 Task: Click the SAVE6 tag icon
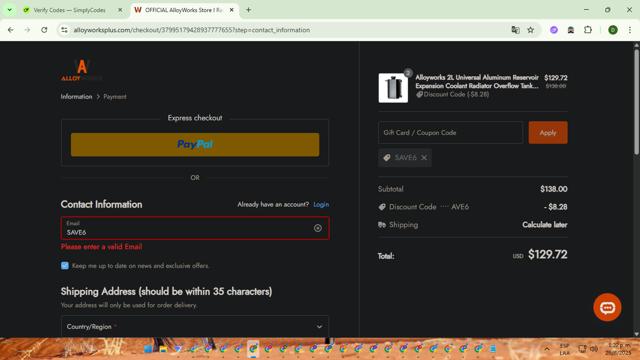(387, 158)
